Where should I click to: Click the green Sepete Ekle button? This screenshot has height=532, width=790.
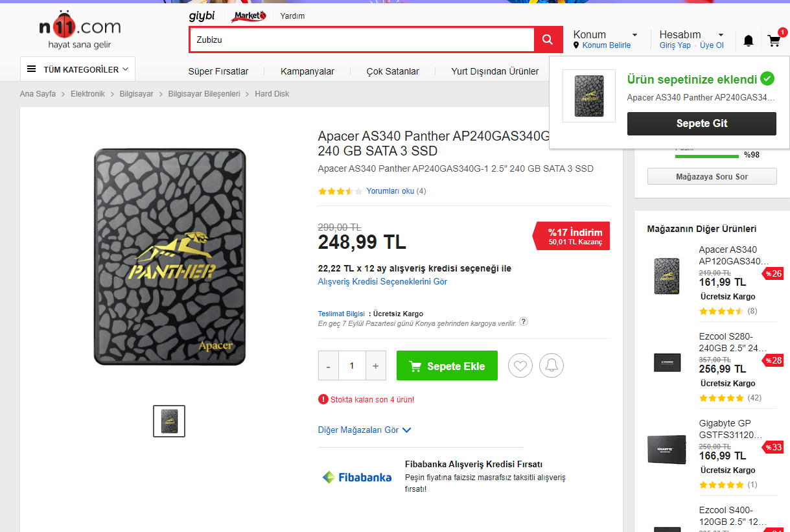click(x=447, y=365)
